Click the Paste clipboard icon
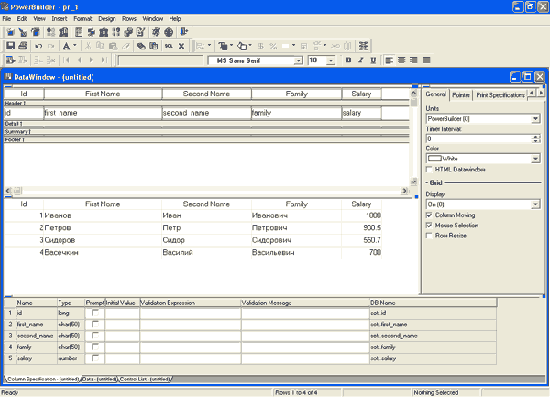The height and width of the screenshot is (397, 550). pos(113,46)
